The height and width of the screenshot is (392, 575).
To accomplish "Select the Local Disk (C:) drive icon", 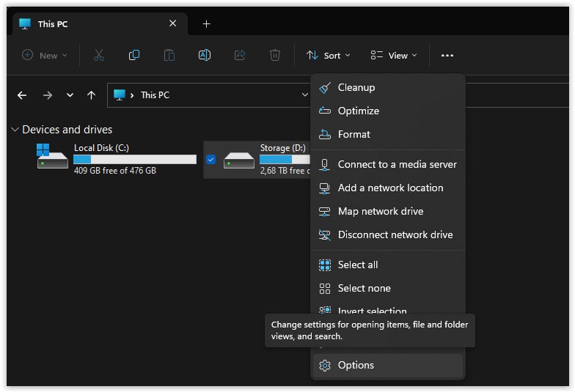I will coord(52,156).
